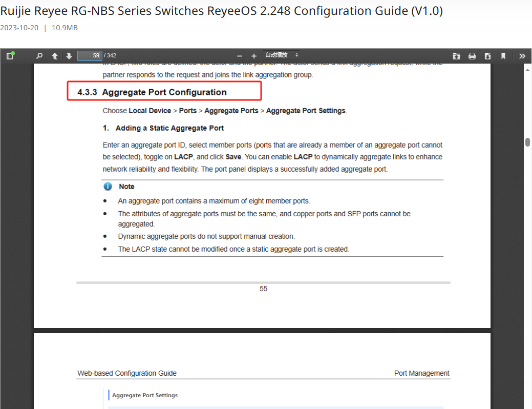
Task: Open the find-in-document search tool
Action: coord(39,56)
